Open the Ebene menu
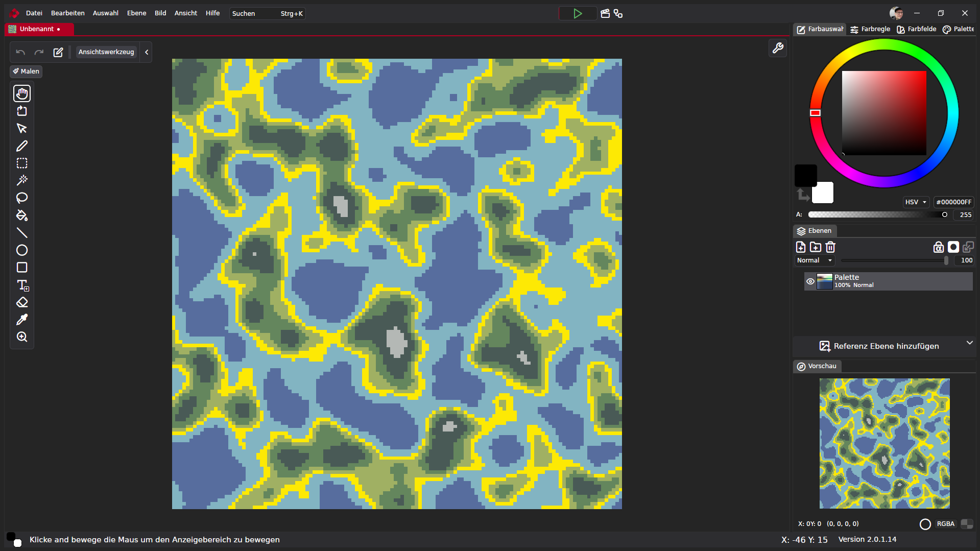The image size is (980, 551). point(136,13)
